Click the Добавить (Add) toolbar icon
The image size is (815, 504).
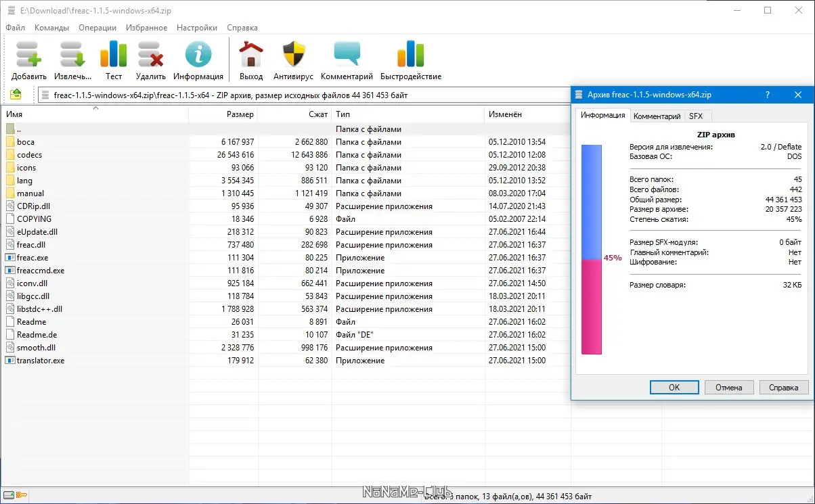tap(29, 55)
